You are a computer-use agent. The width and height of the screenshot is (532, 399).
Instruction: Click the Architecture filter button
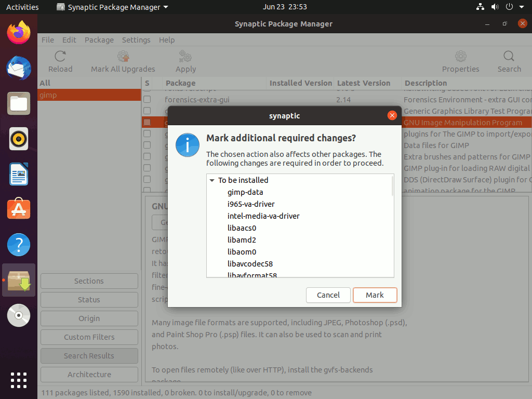point(89,374)
